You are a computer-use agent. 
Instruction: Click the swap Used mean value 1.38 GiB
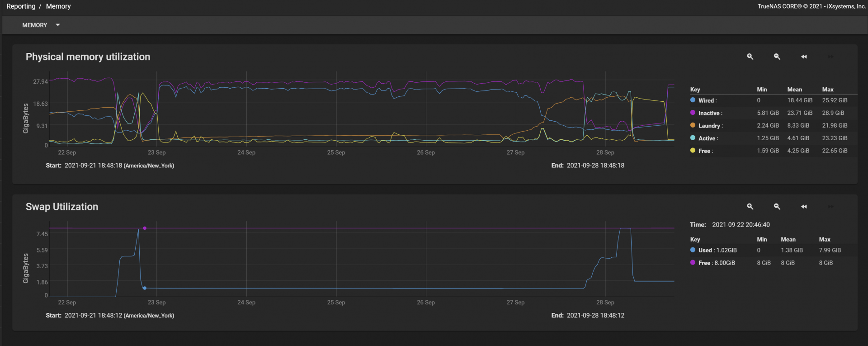click(x=792, y=250)
